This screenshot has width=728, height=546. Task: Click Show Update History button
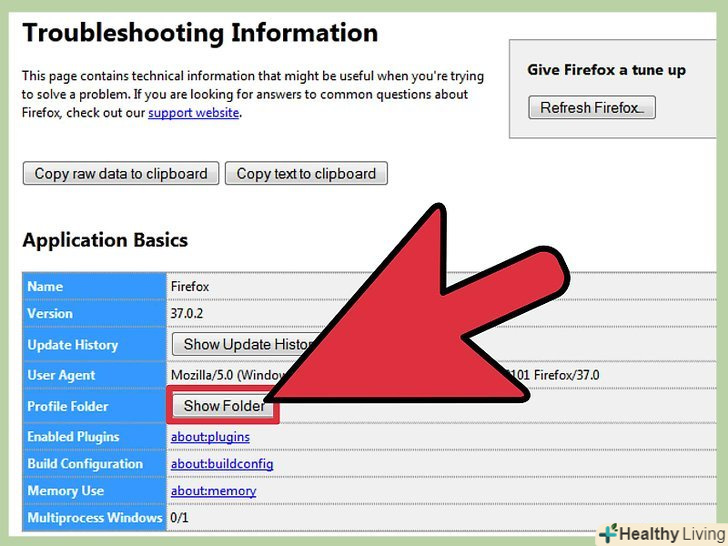246,344
